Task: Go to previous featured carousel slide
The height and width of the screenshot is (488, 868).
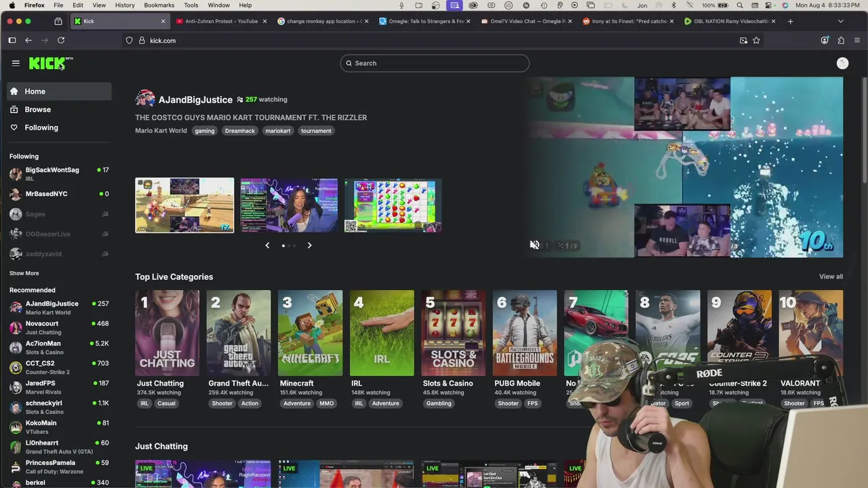Action: (267, 245)
